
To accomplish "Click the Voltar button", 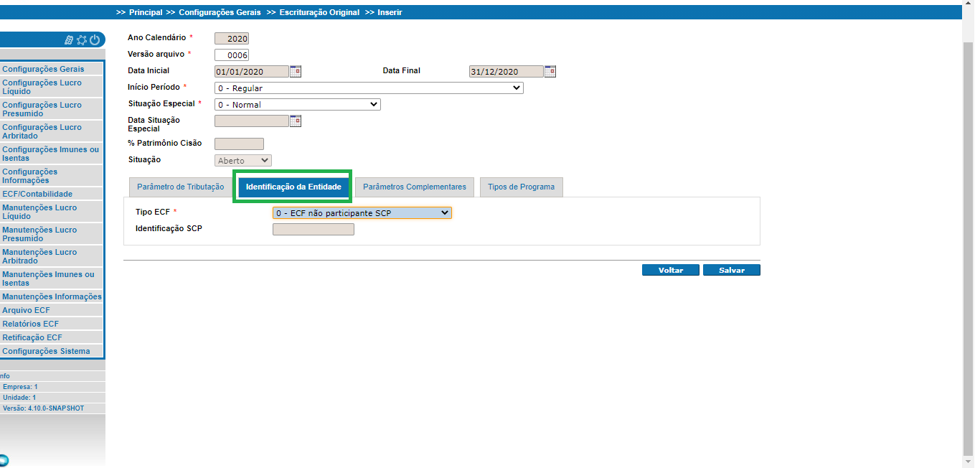I will 671,271.
